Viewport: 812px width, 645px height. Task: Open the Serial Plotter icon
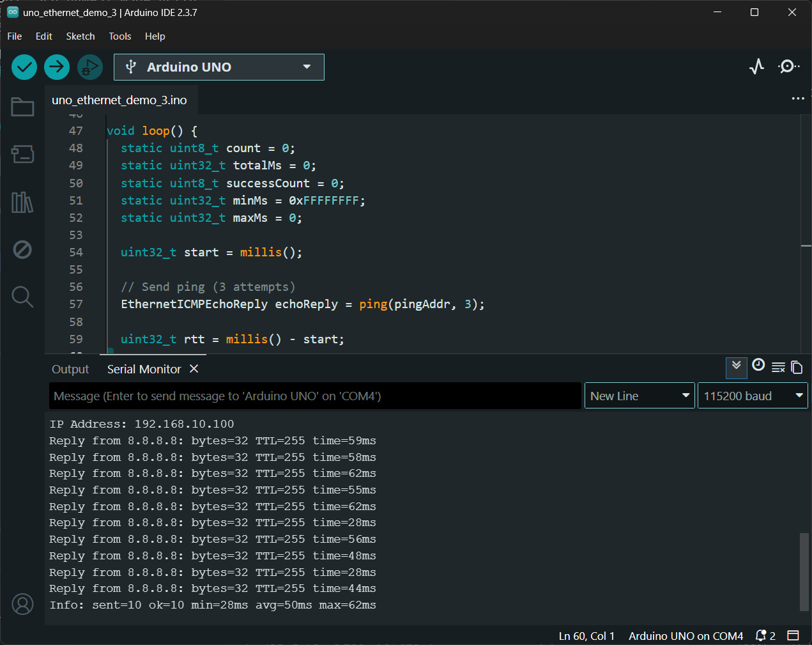pyautogui.click(x=756, y=66)
